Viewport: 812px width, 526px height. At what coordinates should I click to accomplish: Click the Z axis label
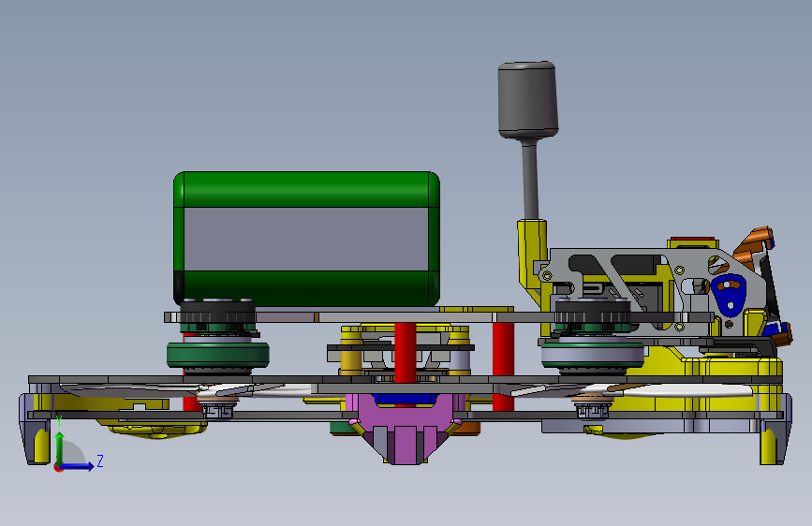pos(100,460)
